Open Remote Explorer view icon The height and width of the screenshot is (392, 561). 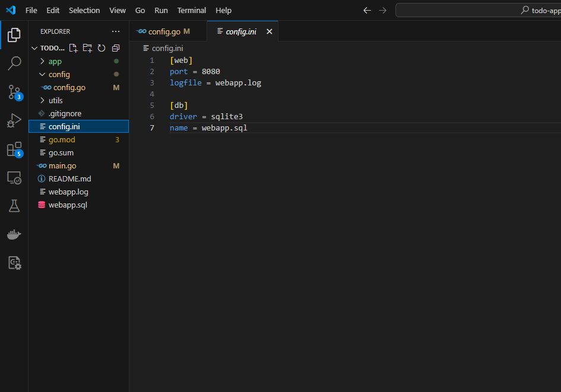tap(14, 177)
